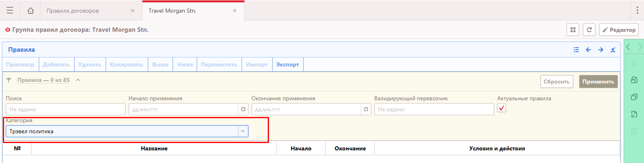
Task: Toggle the Актуальные правила checkbox
Action: [x=502, y=108]
